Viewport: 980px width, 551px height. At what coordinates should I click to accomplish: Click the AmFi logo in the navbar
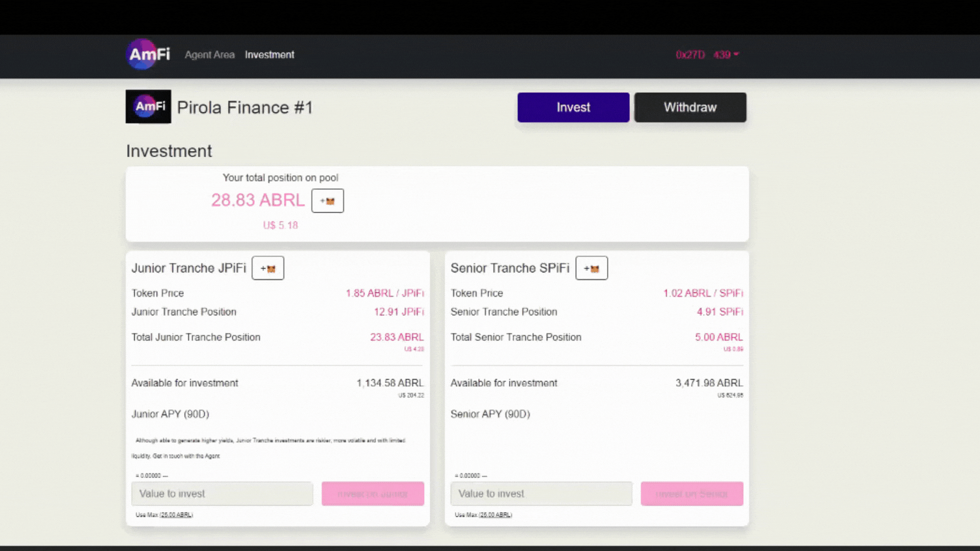149,54
